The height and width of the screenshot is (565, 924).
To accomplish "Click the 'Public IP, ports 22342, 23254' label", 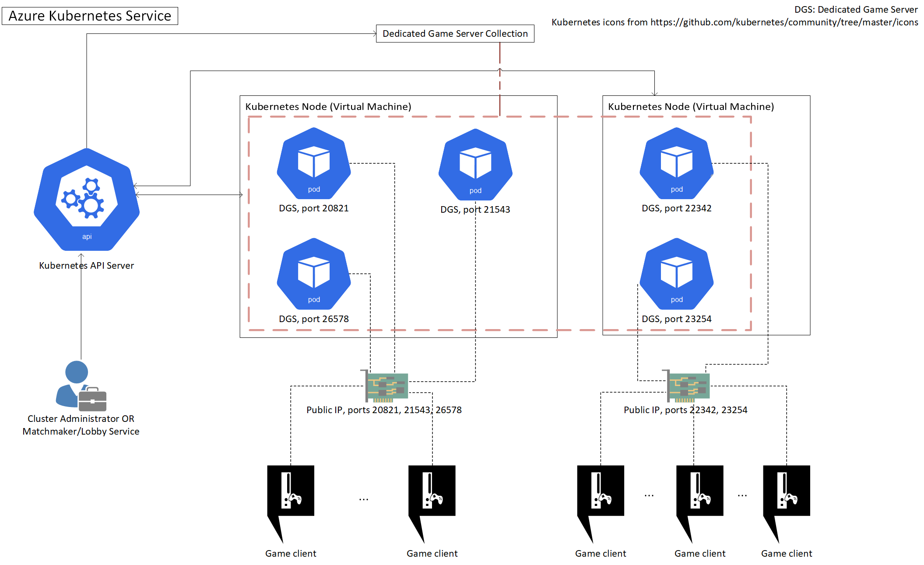I will [x=685, y=410].
